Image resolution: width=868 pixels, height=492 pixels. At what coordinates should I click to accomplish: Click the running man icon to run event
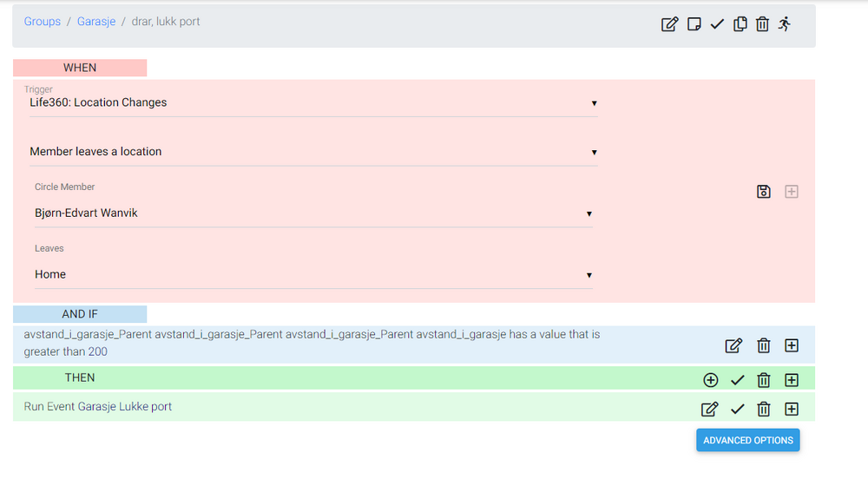785,24
